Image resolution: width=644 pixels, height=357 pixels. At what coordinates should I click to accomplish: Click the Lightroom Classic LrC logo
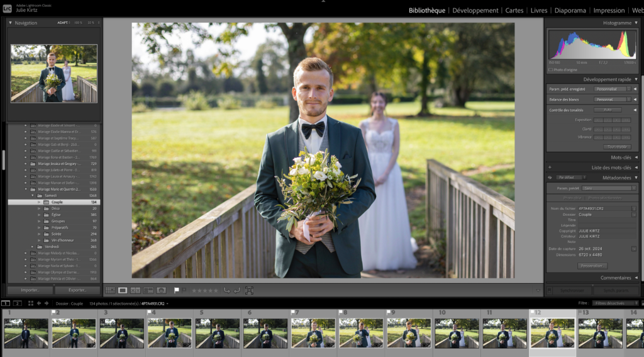click(x=7, y=8)
